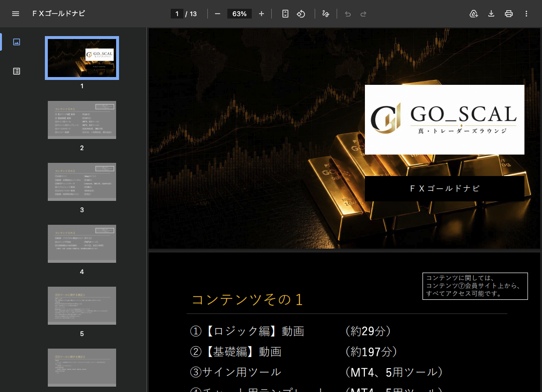Click the FXゴールドナビ black banner

(444, 189)
